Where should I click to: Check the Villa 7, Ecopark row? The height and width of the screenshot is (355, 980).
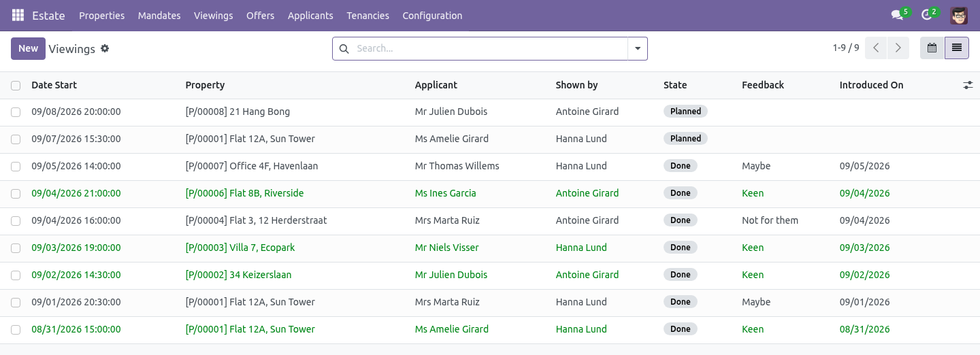[16, 248]
